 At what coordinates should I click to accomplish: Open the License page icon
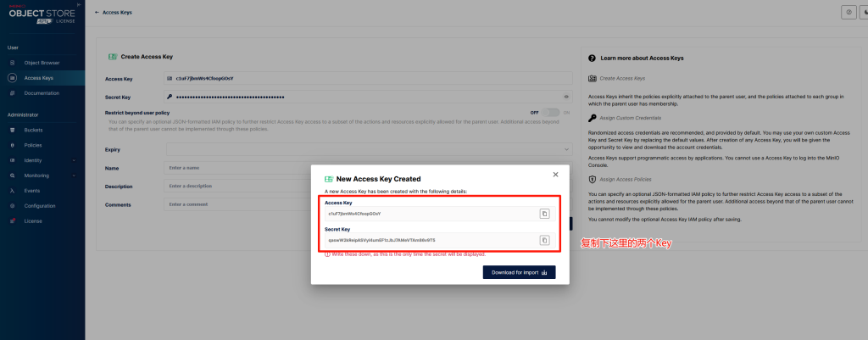pos(13,220)
